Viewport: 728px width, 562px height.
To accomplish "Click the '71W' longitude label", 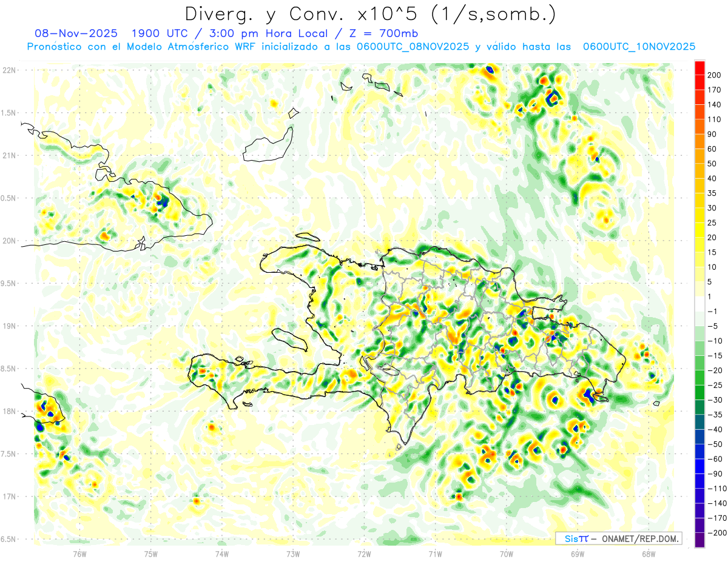I will tap(435, 554).
